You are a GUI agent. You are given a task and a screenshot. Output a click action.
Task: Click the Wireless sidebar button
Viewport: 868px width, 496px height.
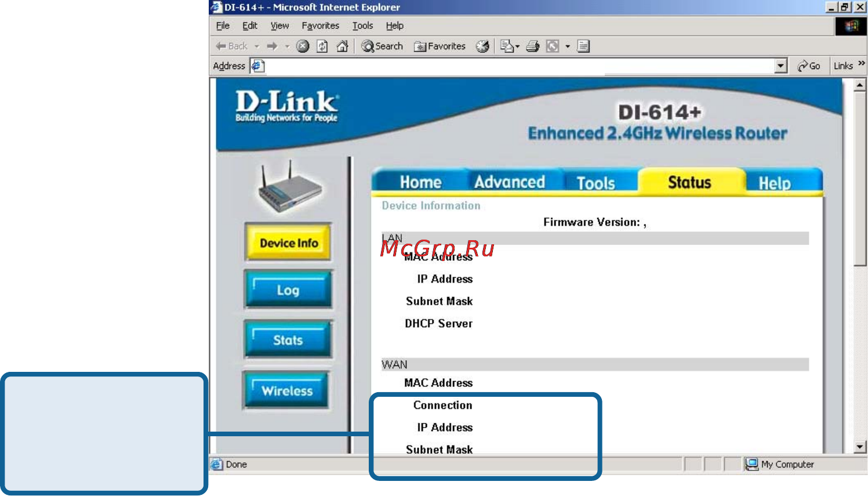point(287,390)
